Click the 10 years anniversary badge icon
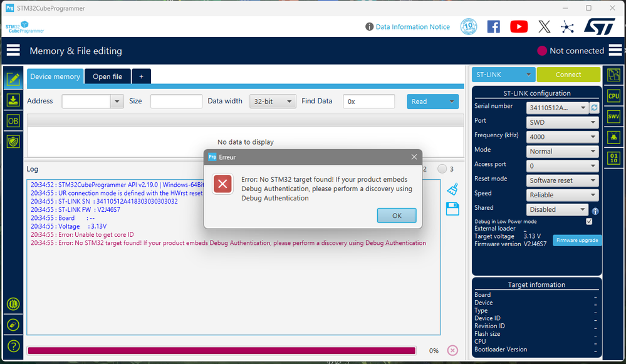The image size is (626, 364). point(469,27)
